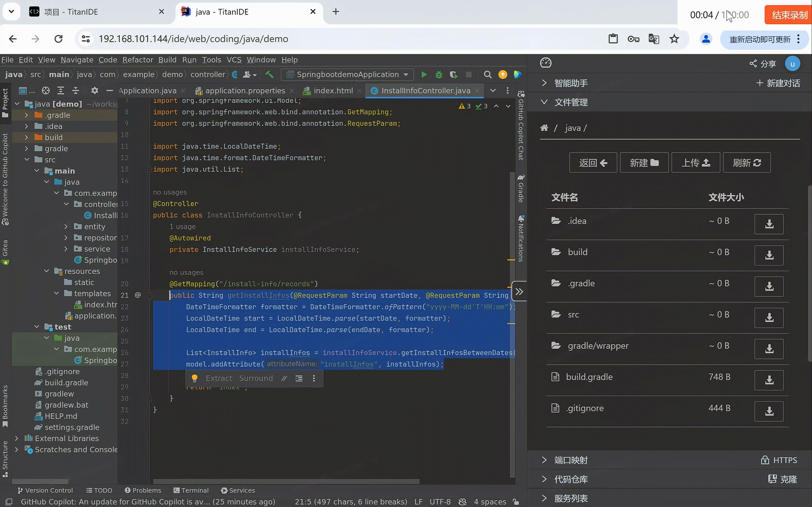Click the Project tree horizontal scrollbar
Image resolution: width=812 pixels, height=507 pixels.
point(40,481)
